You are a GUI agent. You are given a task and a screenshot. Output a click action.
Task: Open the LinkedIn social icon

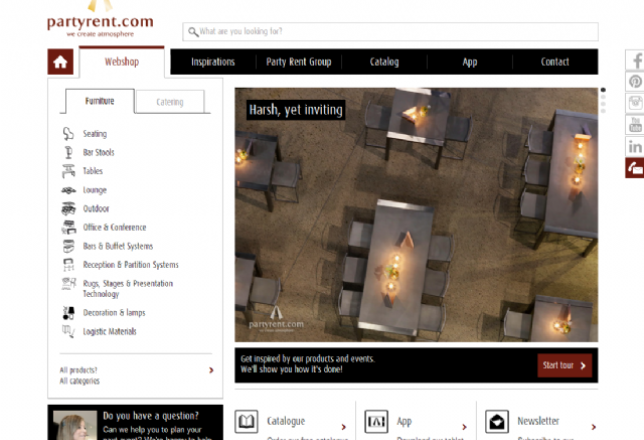pyautogui.click(x=635, y=146)
